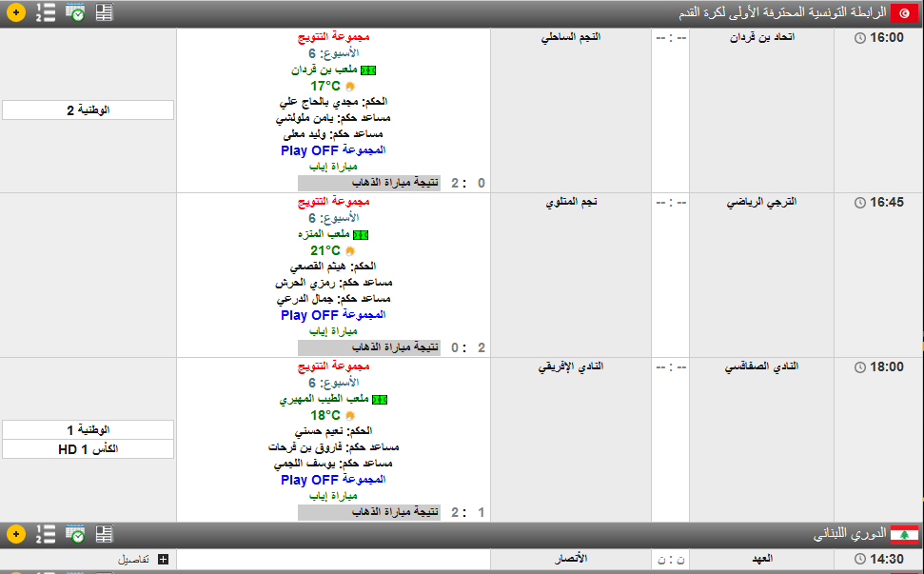Select the الوطنية 1 channel box
This screenshot has height=574, width=924.
point(88,429)
